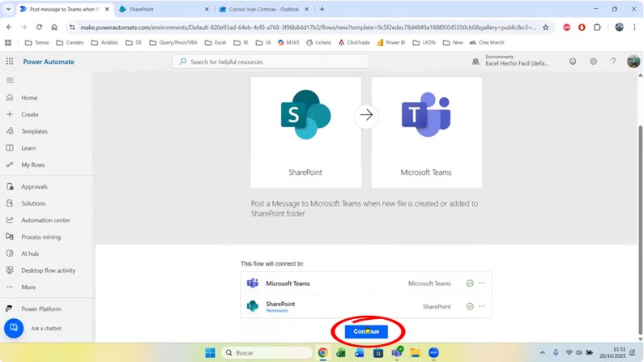Open Chrome from the taskbar
Screen dimensions: 644x362
pyautogui.click(x=323, y=352)
